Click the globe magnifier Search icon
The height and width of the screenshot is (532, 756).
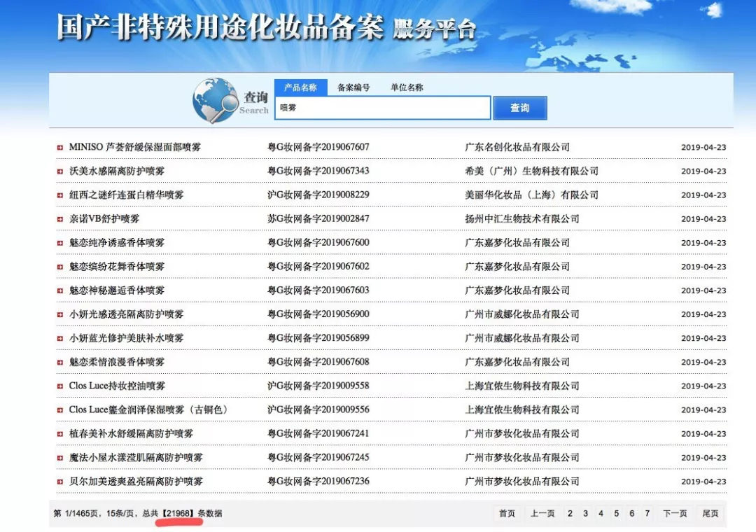click(x=215, y=100)
